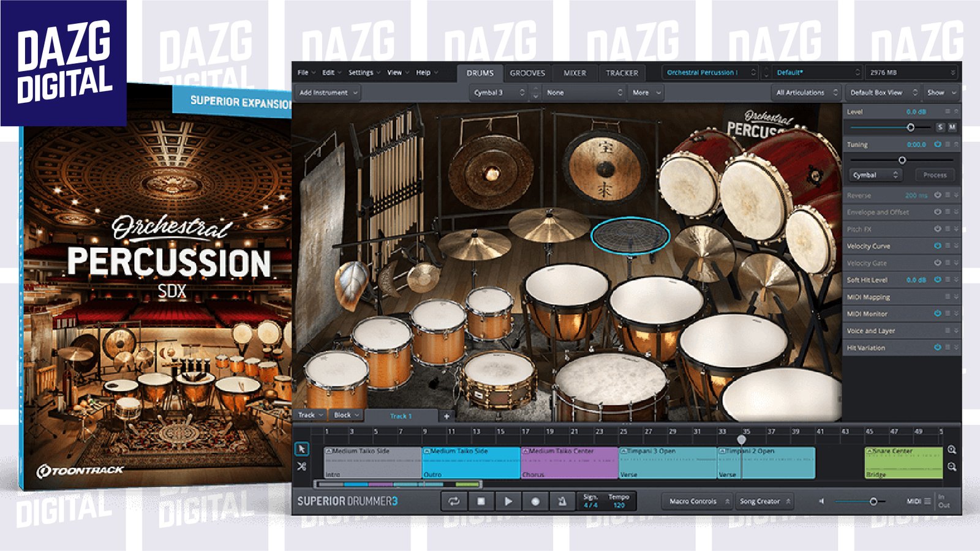This screenshot has width=980, height=551.
Task: Click the Tuning slider handle
Action: 902,160
